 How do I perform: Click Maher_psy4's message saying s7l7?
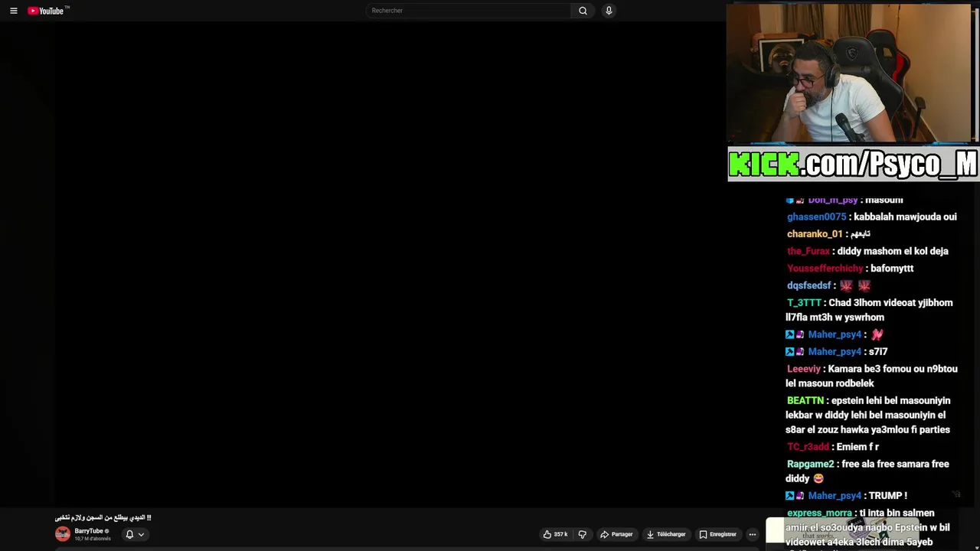click(x=878, y=352)
